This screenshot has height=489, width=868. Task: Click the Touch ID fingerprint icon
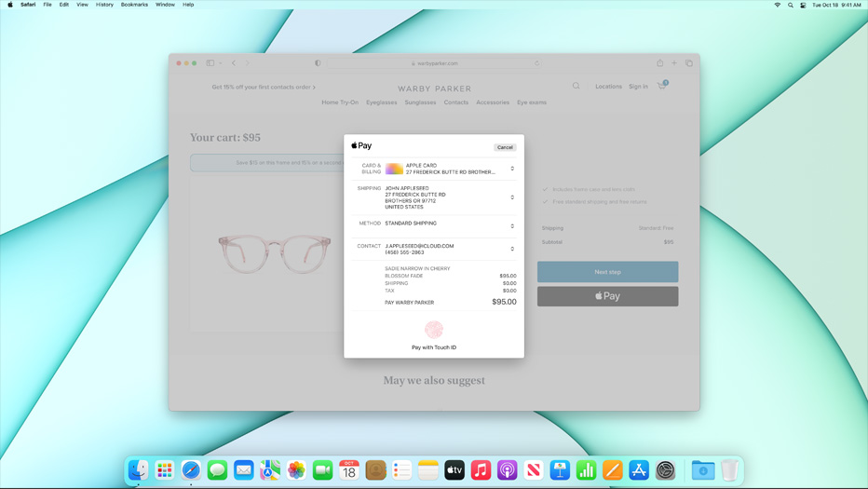(434, 330)
